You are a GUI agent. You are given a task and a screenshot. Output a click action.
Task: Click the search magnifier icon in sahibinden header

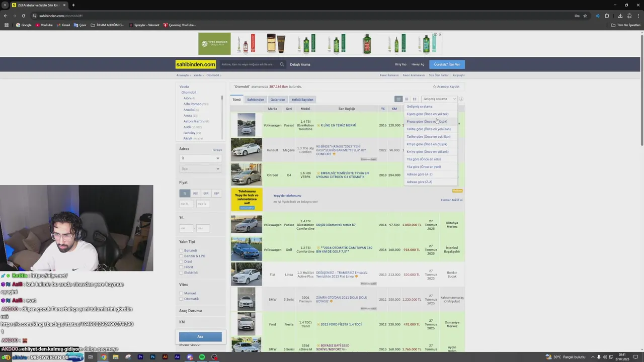coord(282,64)
